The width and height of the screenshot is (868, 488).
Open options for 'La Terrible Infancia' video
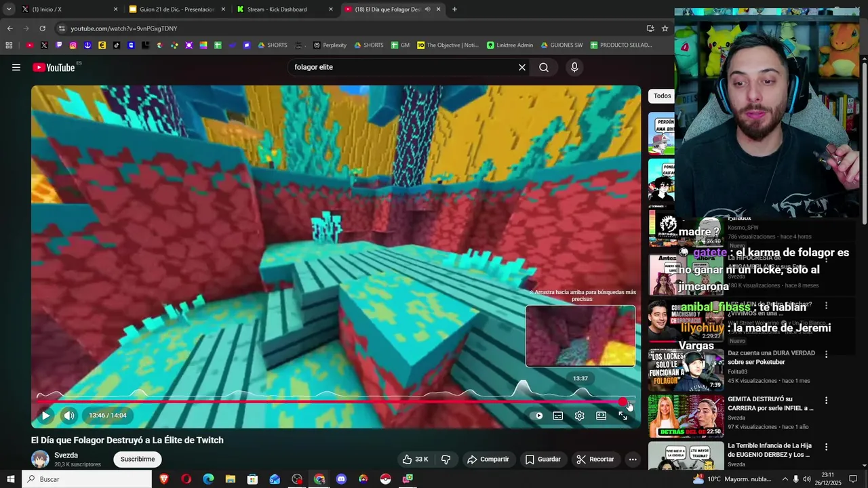(826, 447)
